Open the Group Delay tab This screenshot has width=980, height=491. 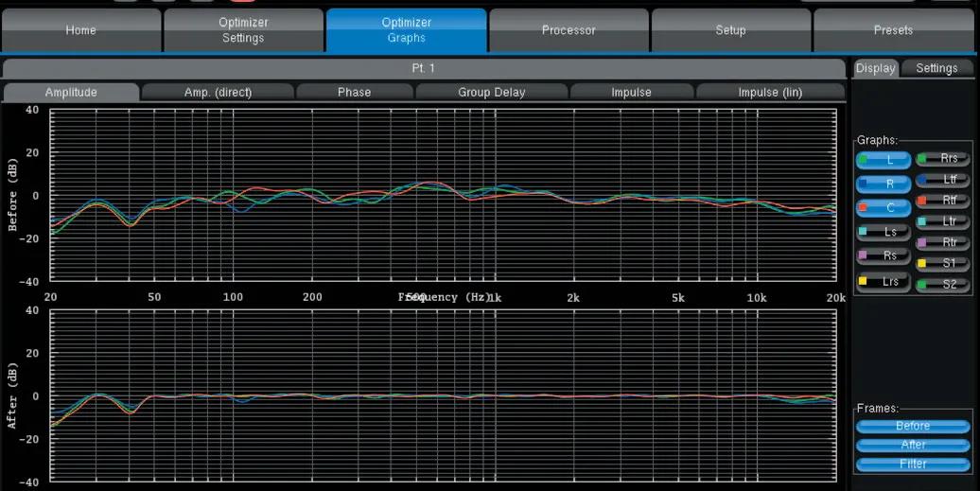coord(491,92)
